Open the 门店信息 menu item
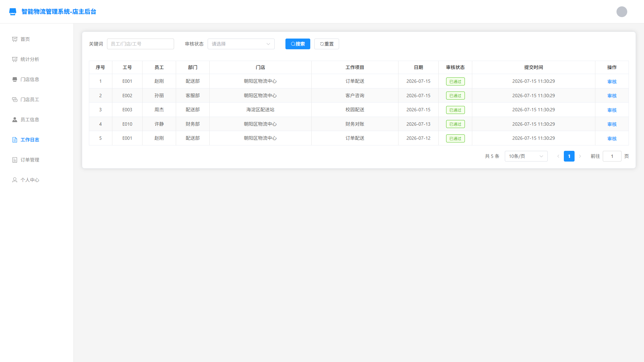 click(37, 79)
